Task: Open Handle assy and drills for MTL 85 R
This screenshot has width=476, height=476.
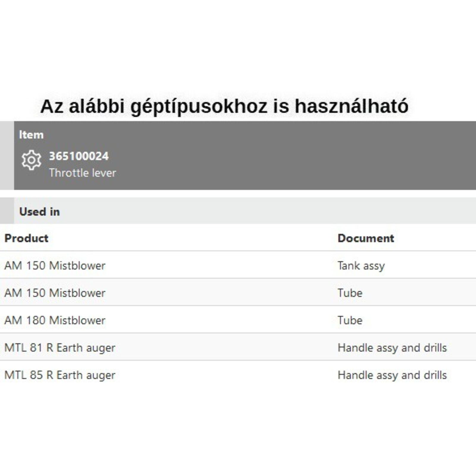Action: 392,375
